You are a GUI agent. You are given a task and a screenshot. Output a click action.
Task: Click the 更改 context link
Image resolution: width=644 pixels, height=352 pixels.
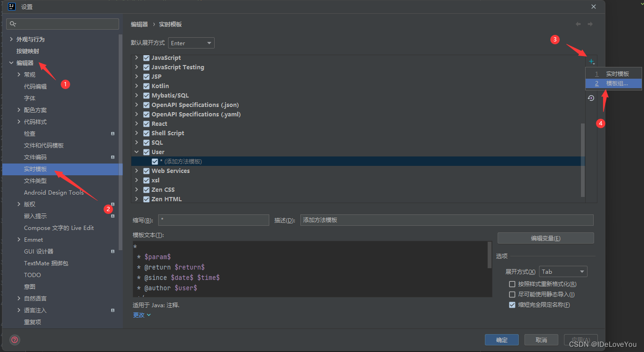point(142,315)
